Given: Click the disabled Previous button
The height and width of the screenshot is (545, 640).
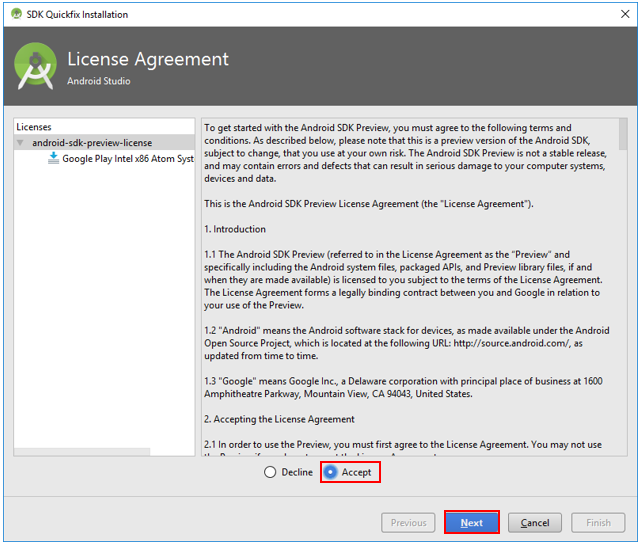Looking at the screenshot, I should [408, 523].
